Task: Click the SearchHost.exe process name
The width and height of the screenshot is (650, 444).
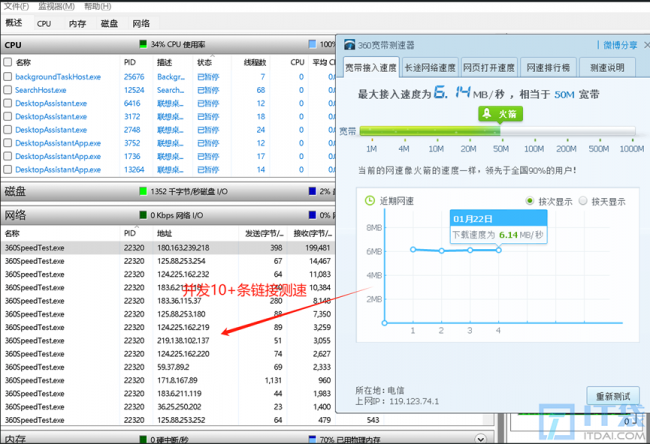Action: tap(41, 90)
